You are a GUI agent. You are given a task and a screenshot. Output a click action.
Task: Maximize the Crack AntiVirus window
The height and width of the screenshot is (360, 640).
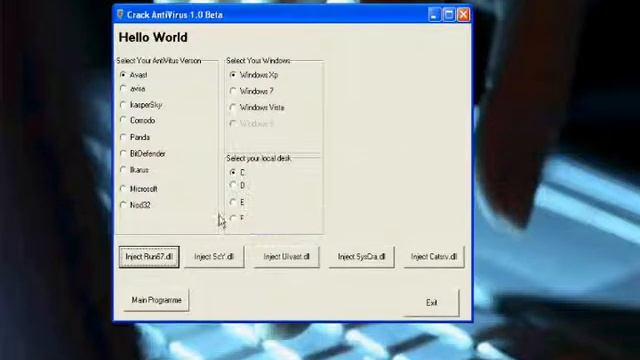pos(449,15)
